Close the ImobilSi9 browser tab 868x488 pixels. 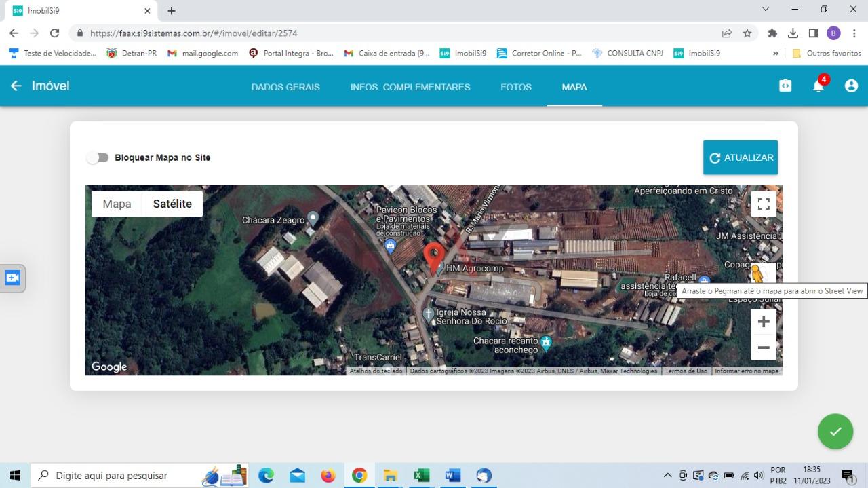147,11
